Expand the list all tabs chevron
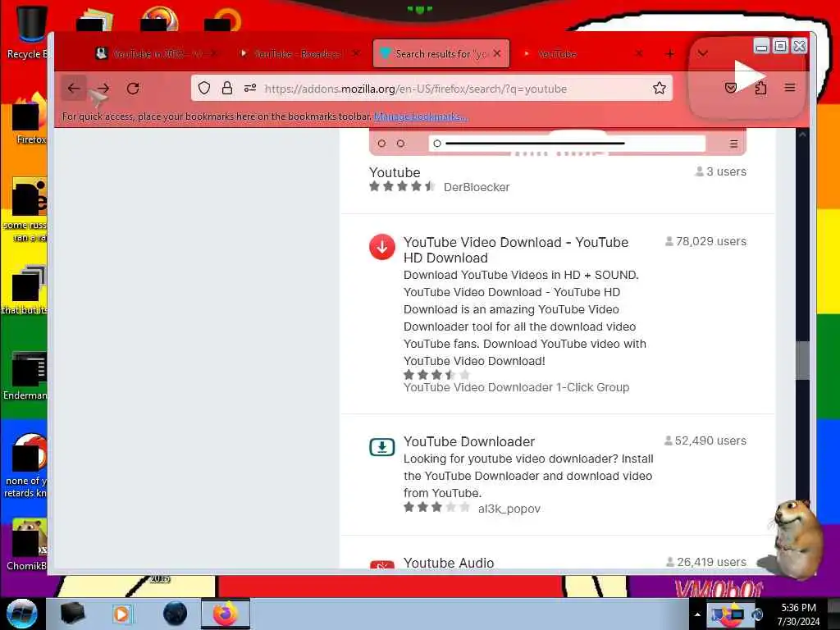The height and width of the screenshot is (630, 840). point(702,53)
